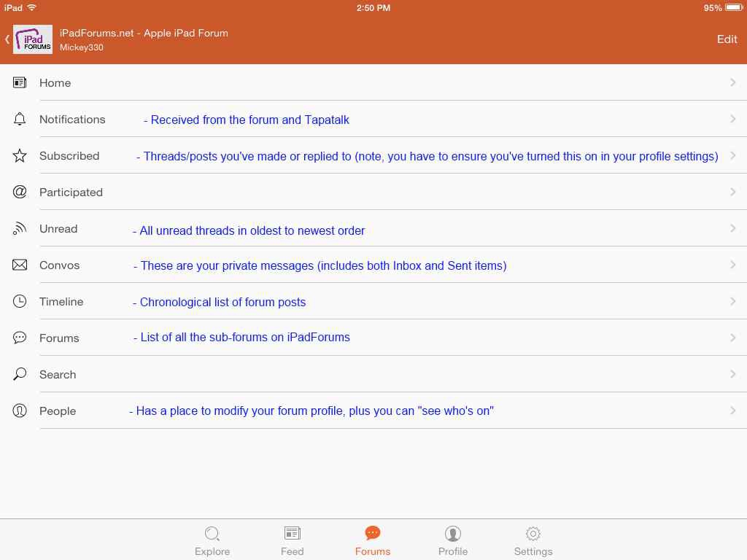This screenshot has height=560, width=747.
Task: Tap the Convos envelope icon
Action: point(20,265)
